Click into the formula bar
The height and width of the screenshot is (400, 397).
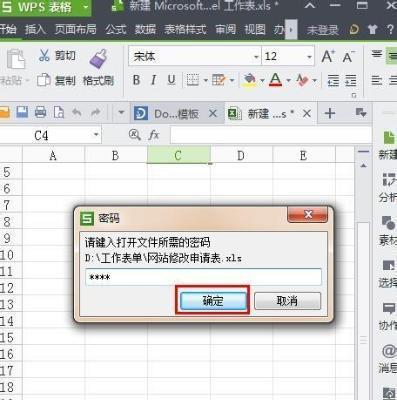271,135
